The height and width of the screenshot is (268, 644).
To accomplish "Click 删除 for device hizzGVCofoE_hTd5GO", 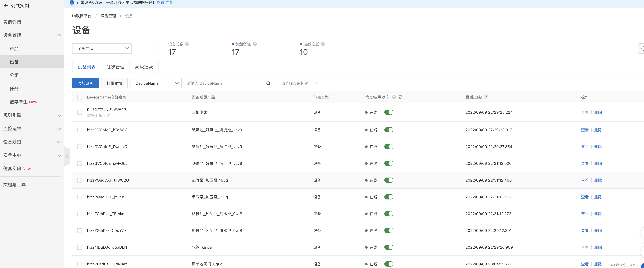I will pos(598,130).
